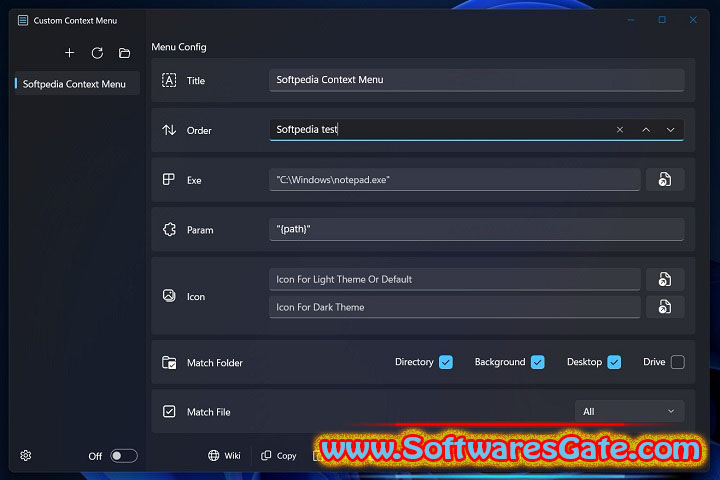Click the Menu Config heading
The image size is (720, 480).
pos(179,47)
